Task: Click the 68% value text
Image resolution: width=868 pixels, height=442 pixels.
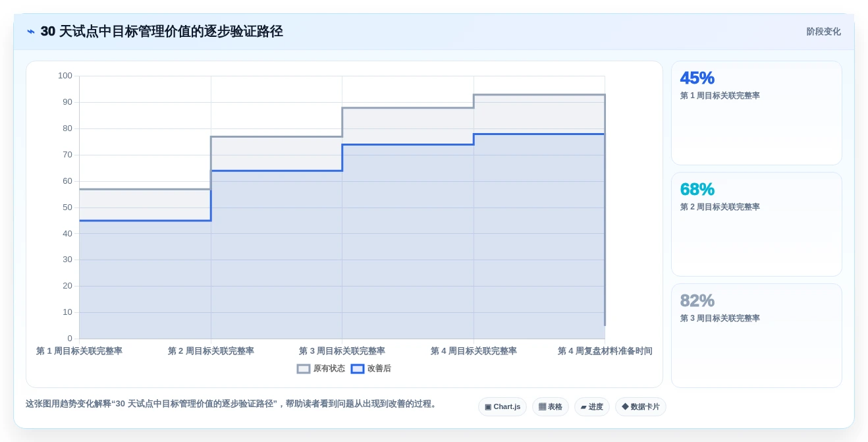Action: pos(697,189)
